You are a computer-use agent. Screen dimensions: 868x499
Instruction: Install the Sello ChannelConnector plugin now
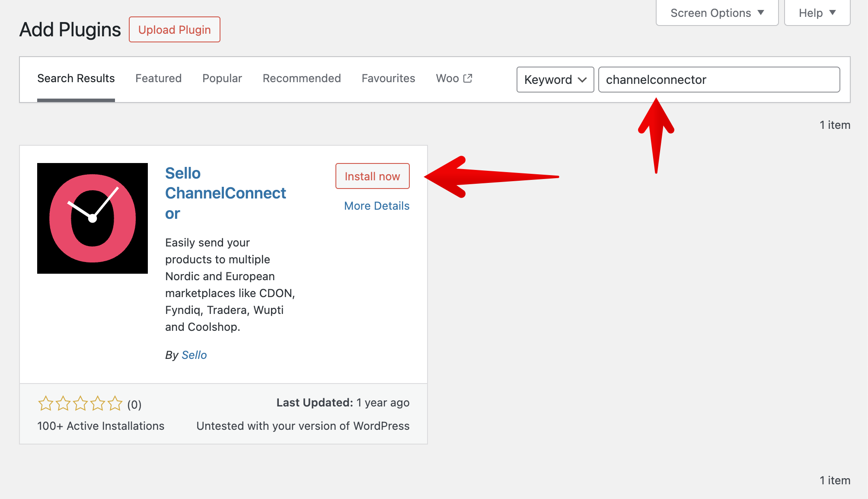point(373,176)
